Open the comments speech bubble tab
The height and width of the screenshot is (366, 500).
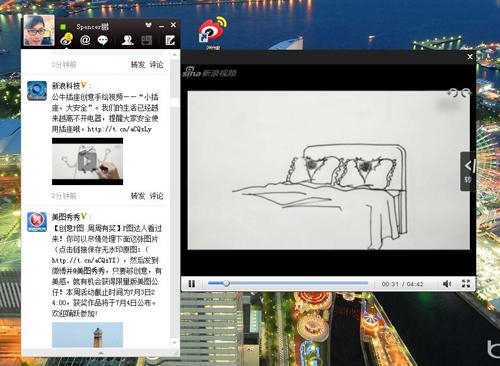pyautogui.click(x=102, y=40)
